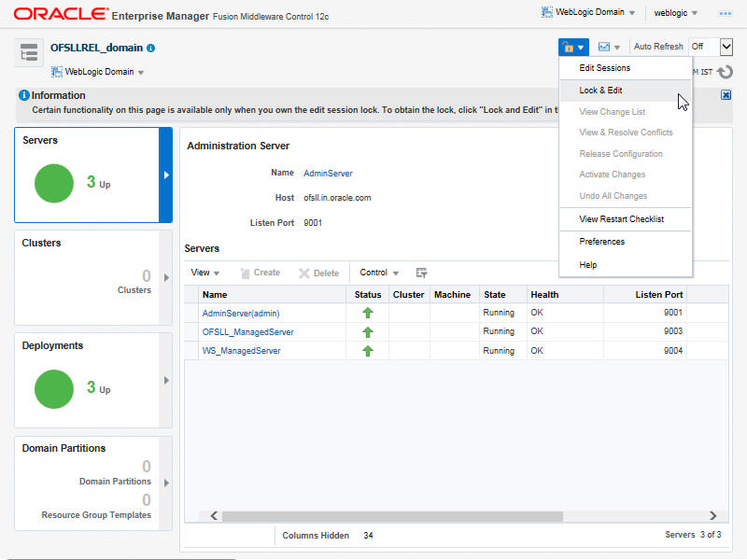The width and height of the screenshot is (747, 560).
Task: Click the refresh page circular arrow icon
Action: click(726, 72)
